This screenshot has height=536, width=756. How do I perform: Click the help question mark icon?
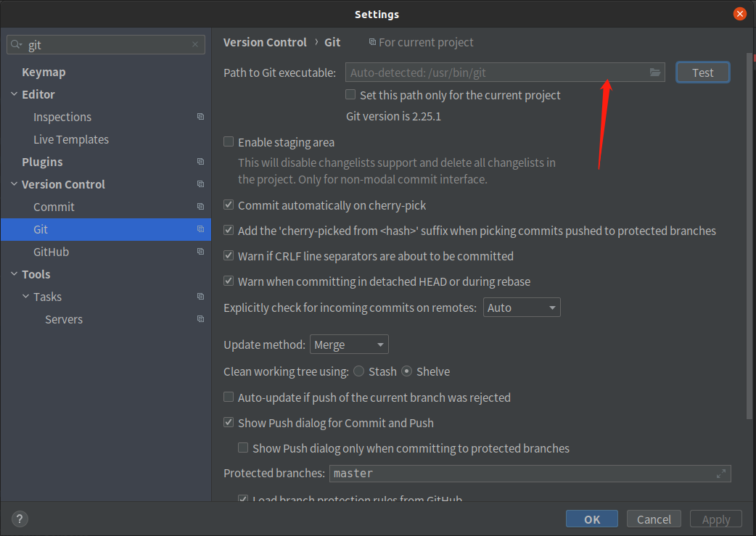[20, 519]
